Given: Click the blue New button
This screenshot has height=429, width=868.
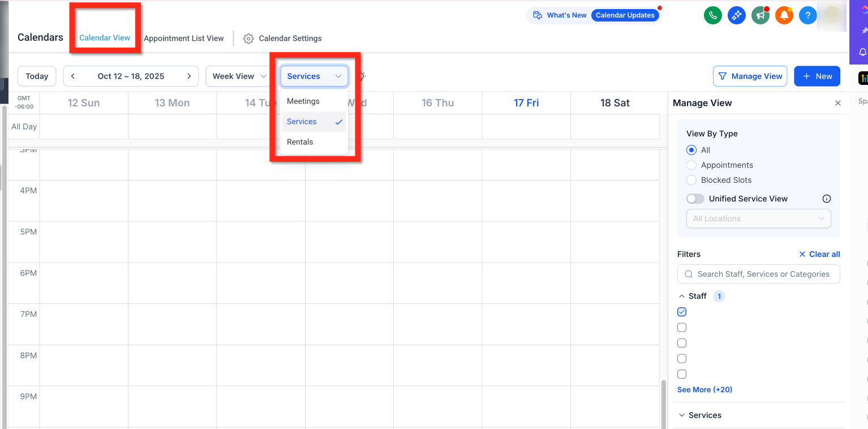Looking at the screenshot, I should tap(817, 76).
